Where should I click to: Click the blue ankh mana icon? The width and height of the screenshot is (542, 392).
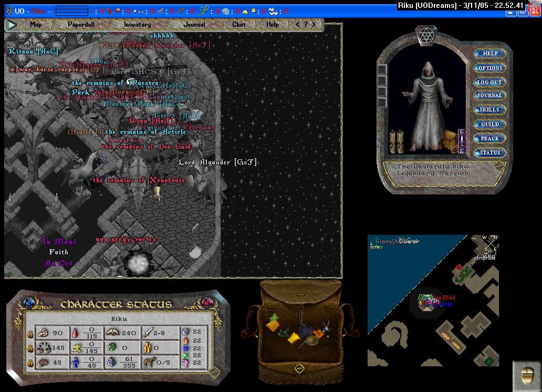point(75,362)
